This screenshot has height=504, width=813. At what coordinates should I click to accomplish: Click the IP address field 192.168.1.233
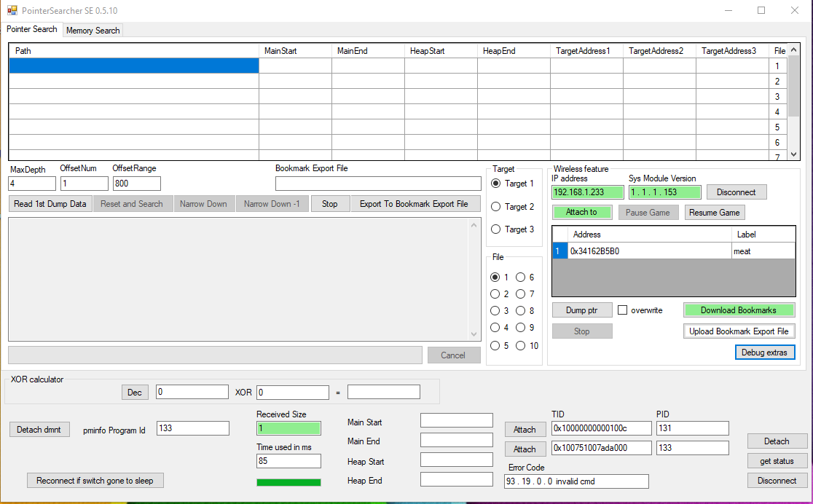587,192
